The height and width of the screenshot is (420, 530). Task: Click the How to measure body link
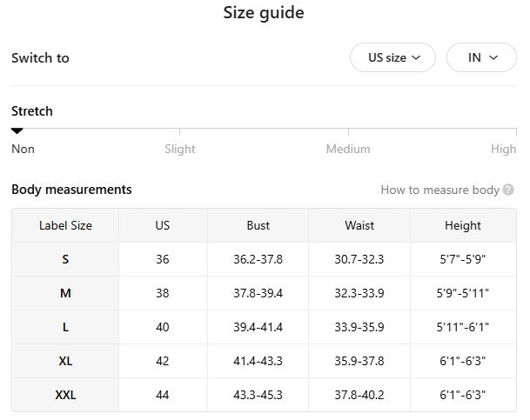click(x=439, y=190)
